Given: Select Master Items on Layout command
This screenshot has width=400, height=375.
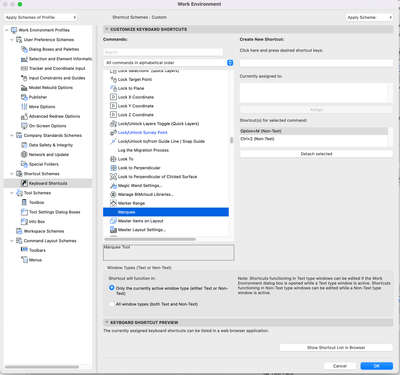Looking at the screenshot, I should pos(141,221).
